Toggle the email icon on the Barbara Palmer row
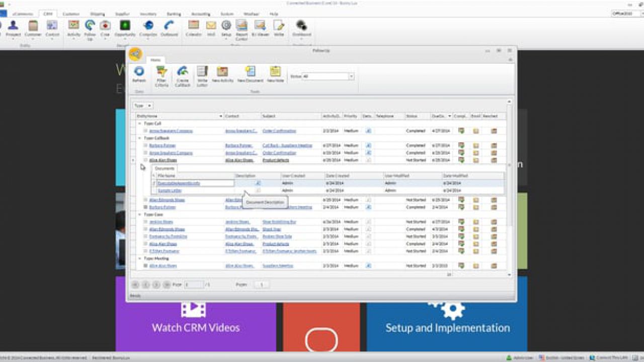 pyautogui.click(x=475, y=145)
